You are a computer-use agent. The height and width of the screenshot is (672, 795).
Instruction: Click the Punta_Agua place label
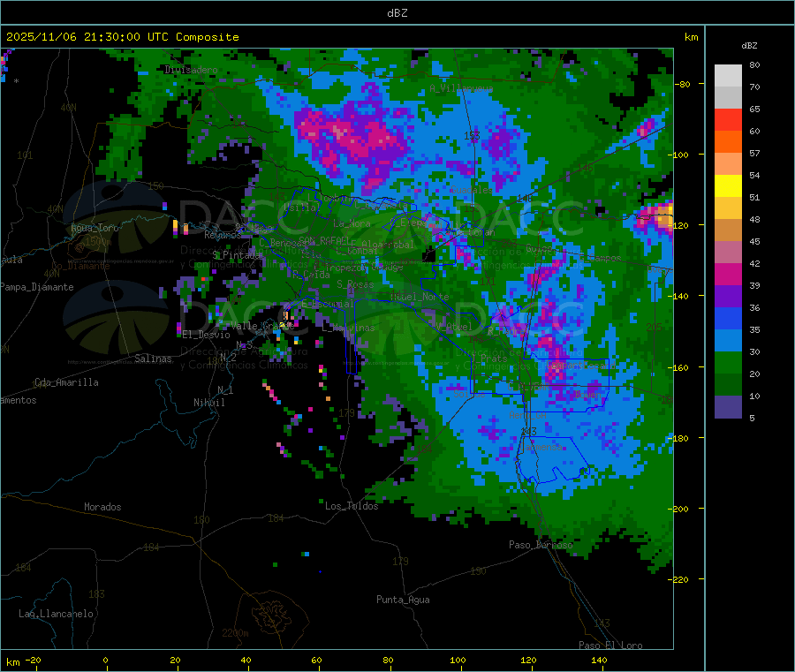pyautogui.click(x=403, y=600)
